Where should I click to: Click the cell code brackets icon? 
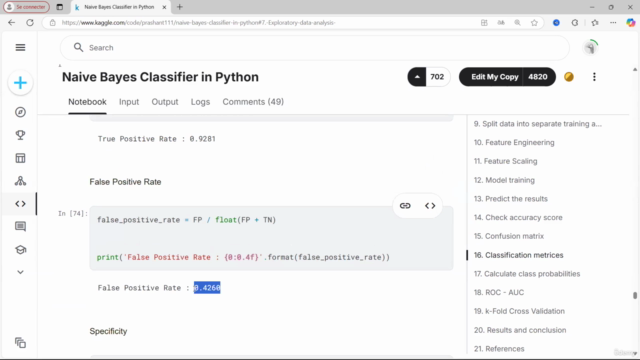click(430, 206)
